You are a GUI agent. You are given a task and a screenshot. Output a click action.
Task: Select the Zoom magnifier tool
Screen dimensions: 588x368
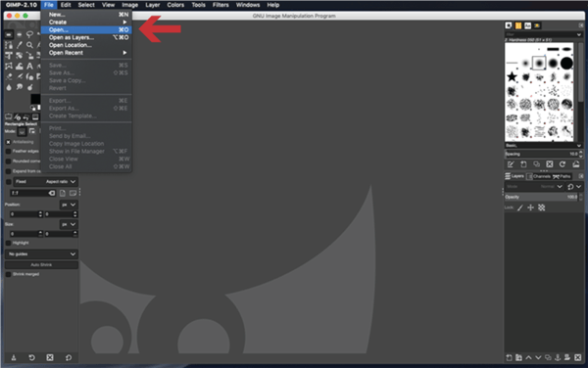coord(29,45)
